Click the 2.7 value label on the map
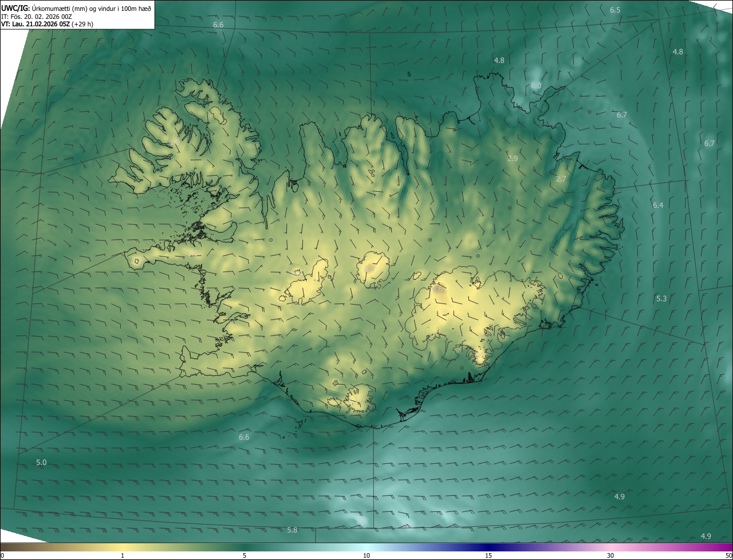 point(561,179)
